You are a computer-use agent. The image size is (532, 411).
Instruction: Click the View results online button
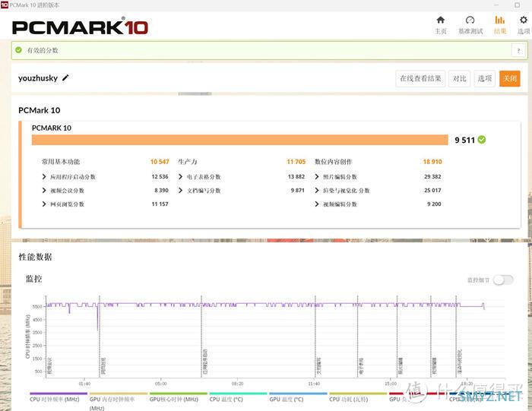420,79
